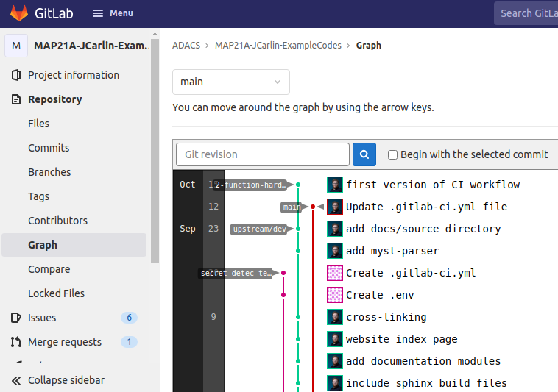Click Collapse sidebar label

[66, 380]
